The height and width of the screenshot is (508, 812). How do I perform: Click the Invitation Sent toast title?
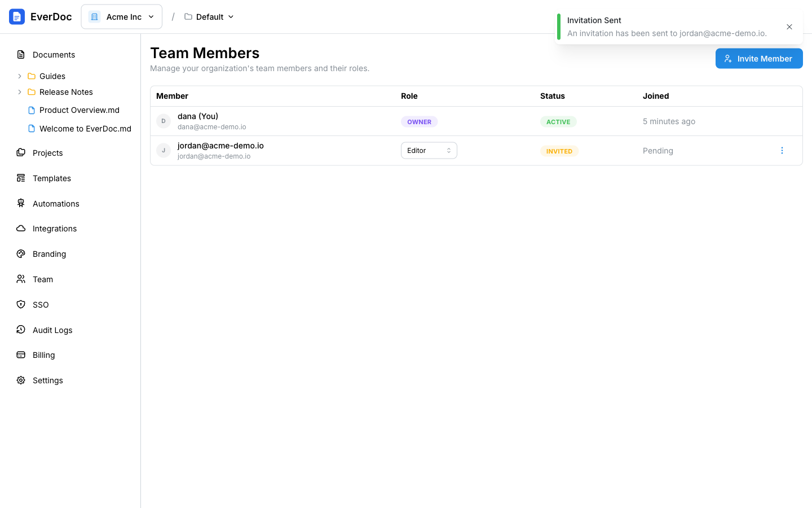pyautogui.click(x=594, y=20)
